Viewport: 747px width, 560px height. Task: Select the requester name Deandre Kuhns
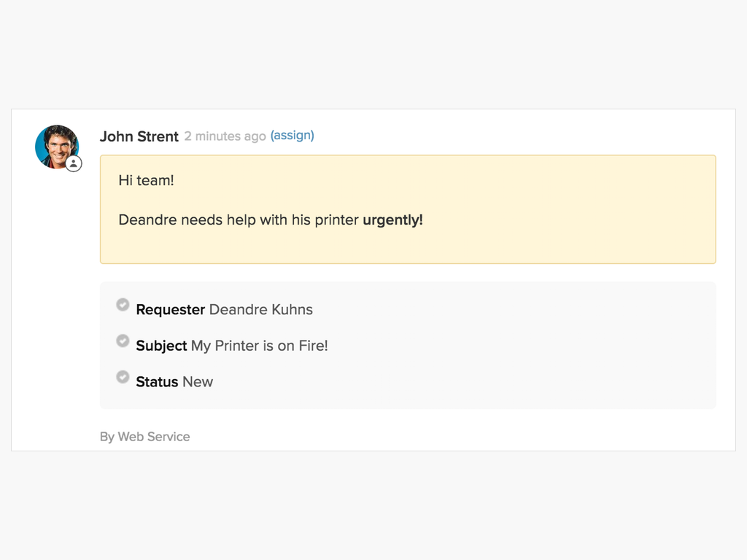260,309
